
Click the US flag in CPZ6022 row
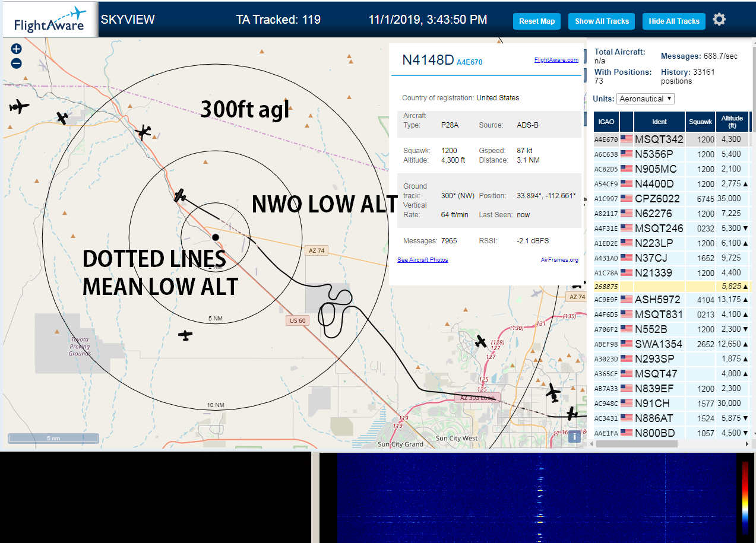tap(626, 199)
